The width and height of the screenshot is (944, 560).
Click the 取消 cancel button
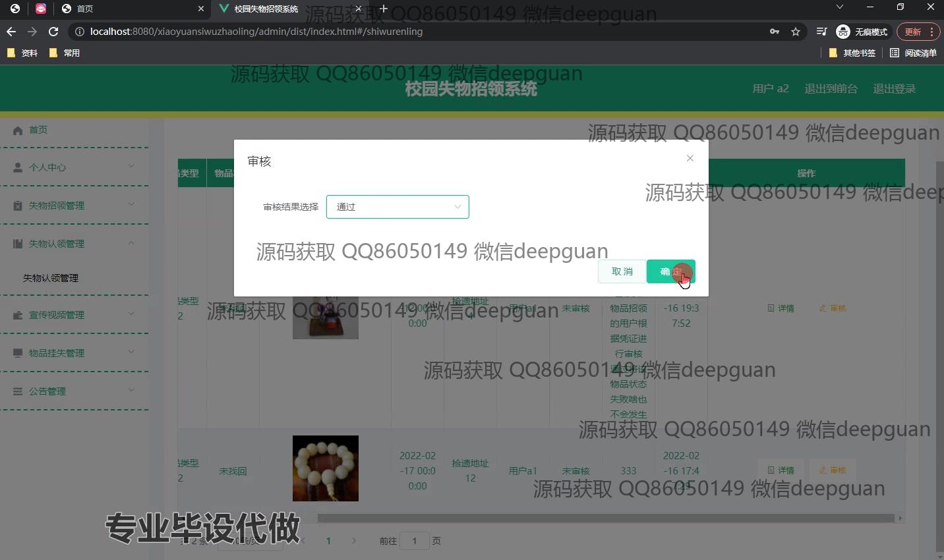[x=622, y=271]
